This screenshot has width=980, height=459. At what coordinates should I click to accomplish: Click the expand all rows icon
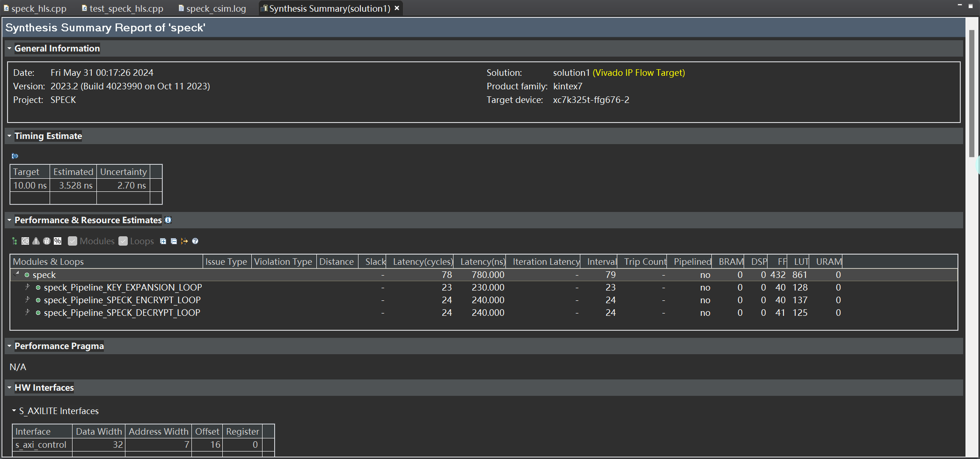tap(163, 241)
